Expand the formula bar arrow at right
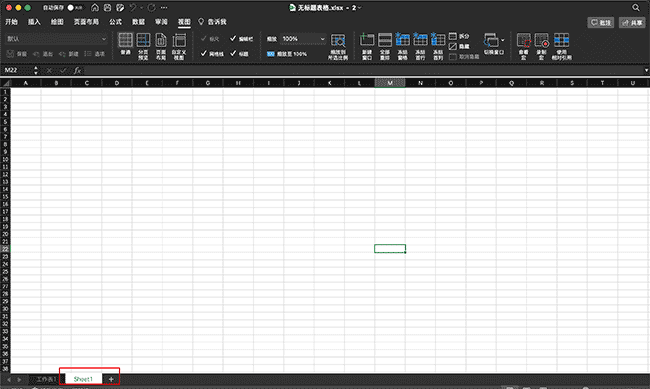650x389 pixels. [646, 70]
